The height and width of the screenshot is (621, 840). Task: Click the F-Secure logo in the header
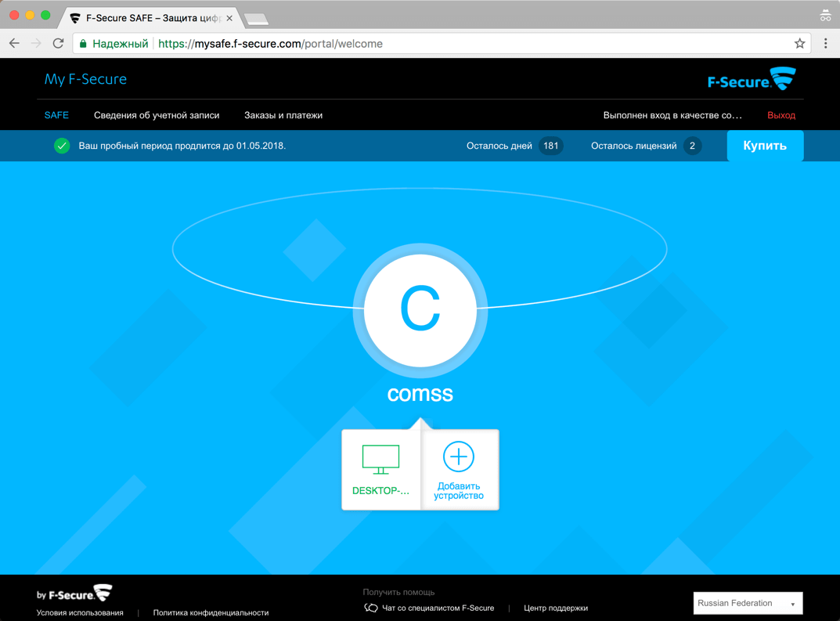click(752, 79)
